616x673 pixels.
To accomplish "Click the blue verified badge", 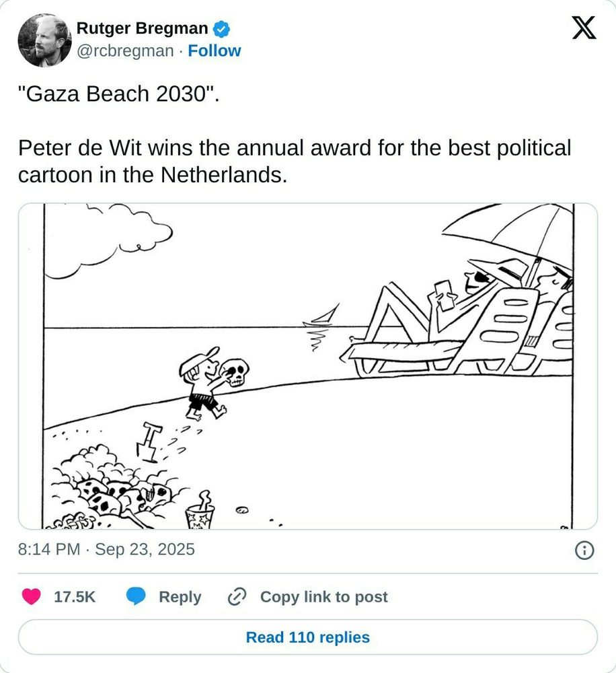I will [x=221, y=29].
